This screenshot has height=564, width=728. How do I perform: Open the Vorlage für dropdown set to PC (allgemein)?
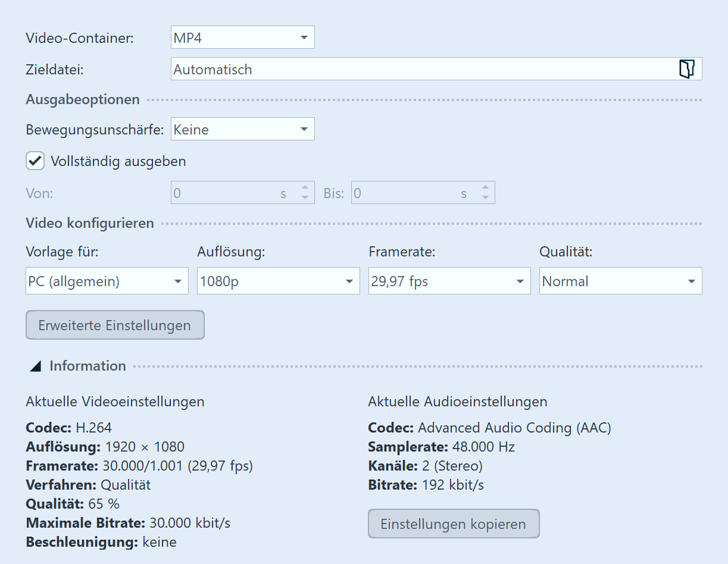107,281
